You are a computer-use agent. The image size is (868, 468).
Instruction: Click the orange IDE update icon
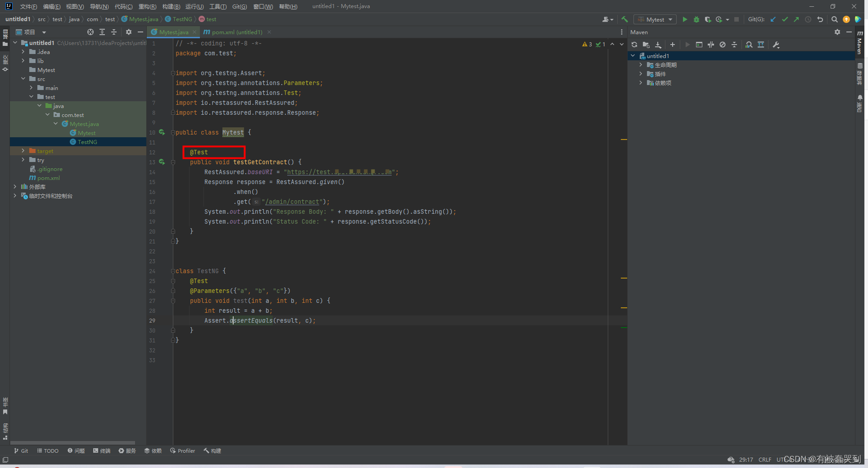click(x=846, y=19)
